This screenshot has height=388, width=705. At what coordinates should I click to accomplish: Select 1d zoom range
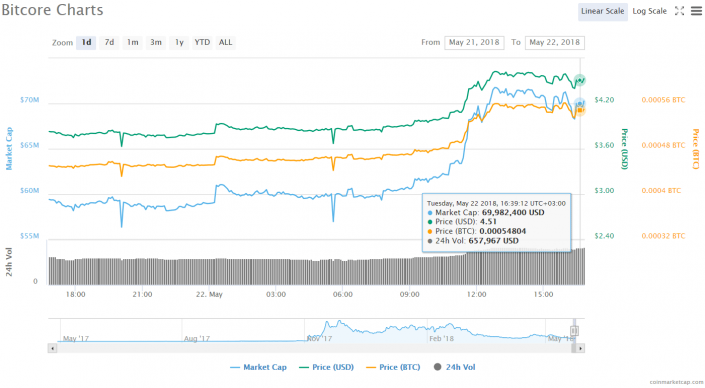point(86,42)
